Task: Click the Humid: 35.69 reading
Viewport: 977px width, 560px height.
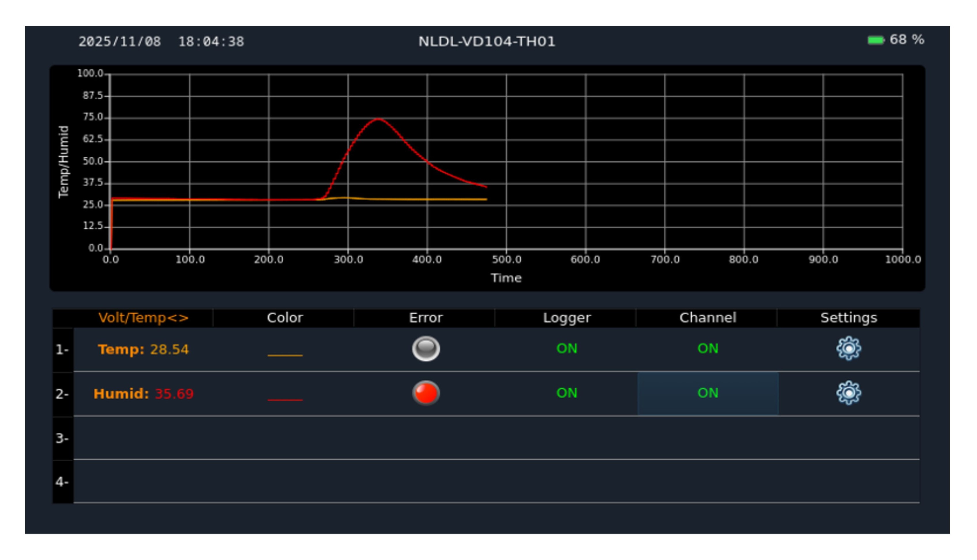Action: 143,393
